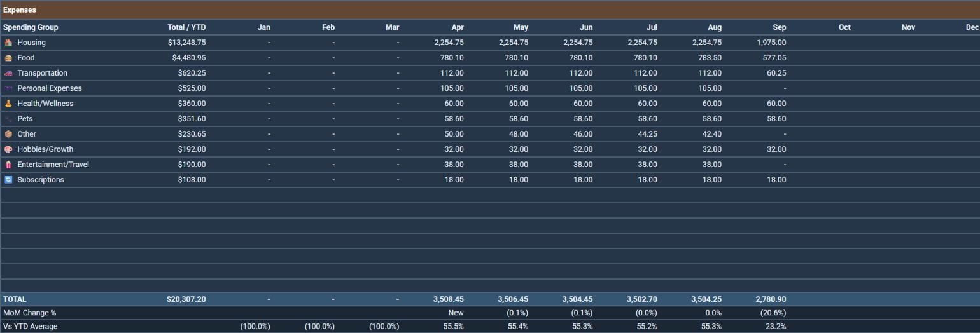Select the Feb column header
This screenshot has width=980, height=333.
click(x=328, y=27)
